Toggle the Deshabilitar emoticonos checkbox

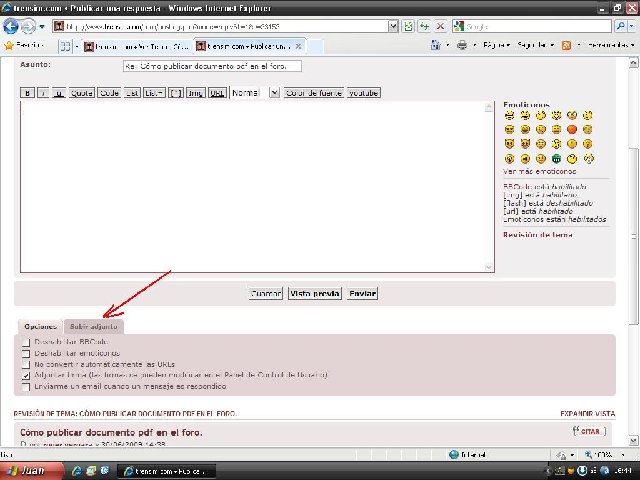point(26,353)
